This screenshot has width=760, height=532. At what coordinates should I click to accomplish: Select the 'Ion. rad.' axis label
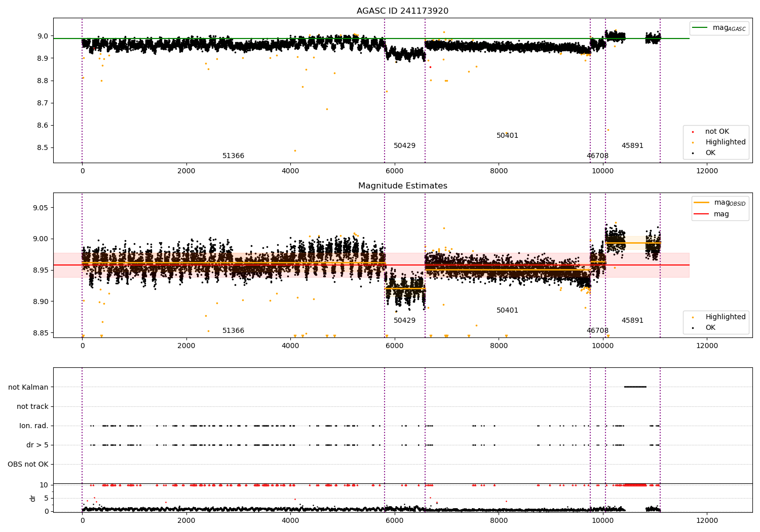click(34, 426)
